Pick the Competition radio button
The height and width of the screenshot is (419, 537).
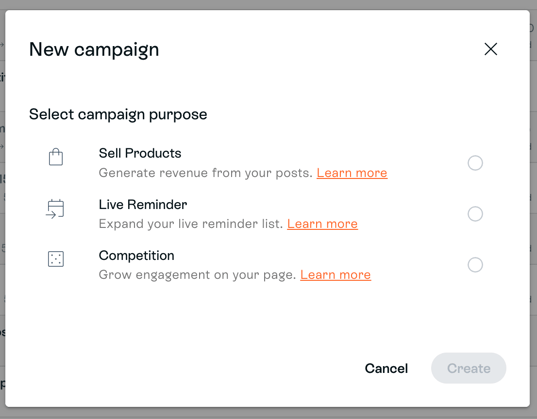pyautogui.click(x=475, y=264)
